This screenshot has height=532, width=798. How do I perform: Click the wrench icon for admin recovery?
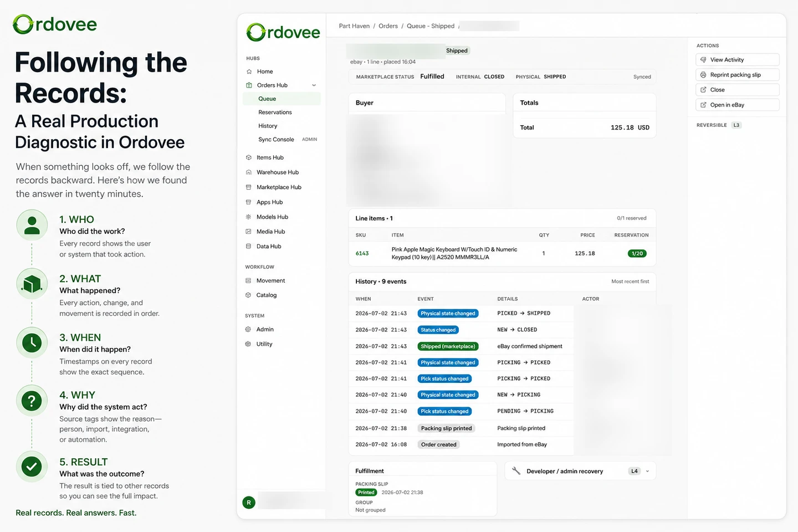tap(516, 471)
